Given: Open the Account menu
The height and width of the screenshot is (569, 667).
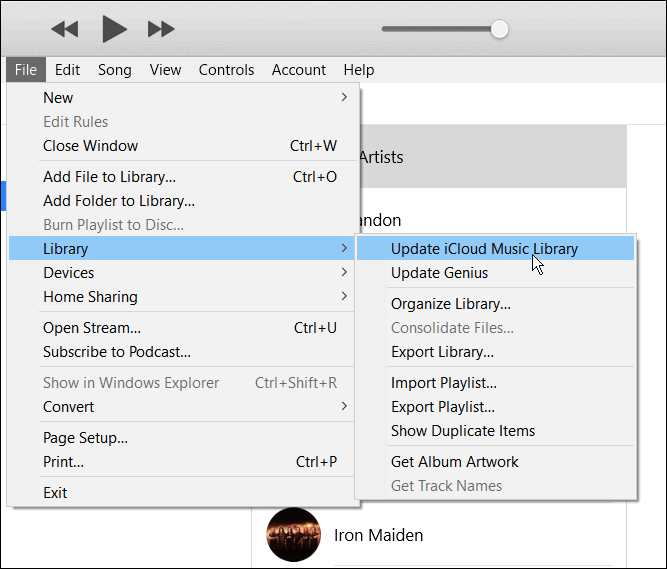Looking at the screenshot, I should [299, 70].
